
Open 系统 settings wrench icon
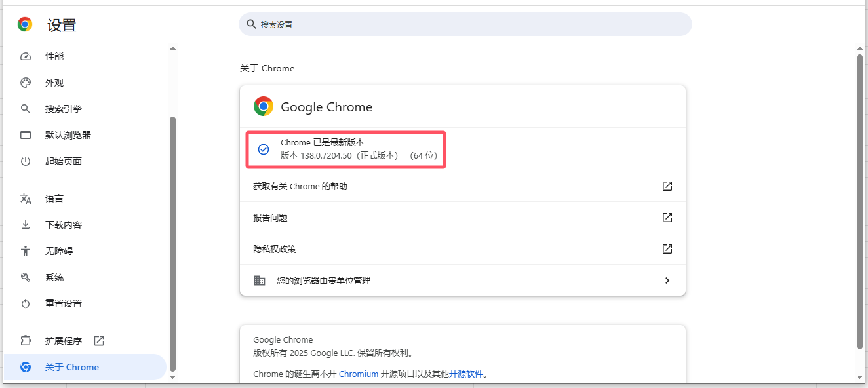tap(26, 277)
